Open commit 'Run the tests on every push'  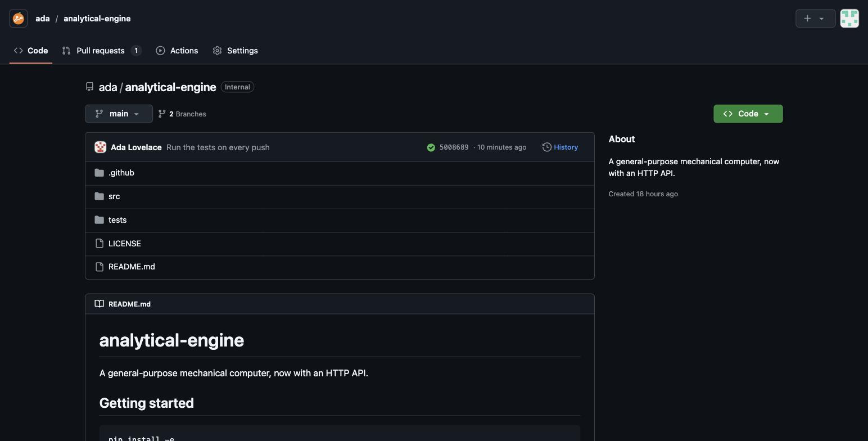click(x=218, y=147)
